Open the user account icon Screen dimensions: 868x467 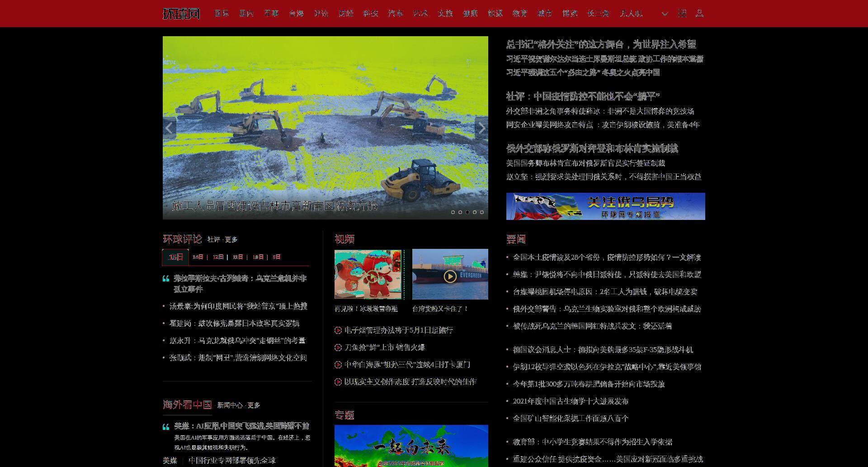[699, 14]
